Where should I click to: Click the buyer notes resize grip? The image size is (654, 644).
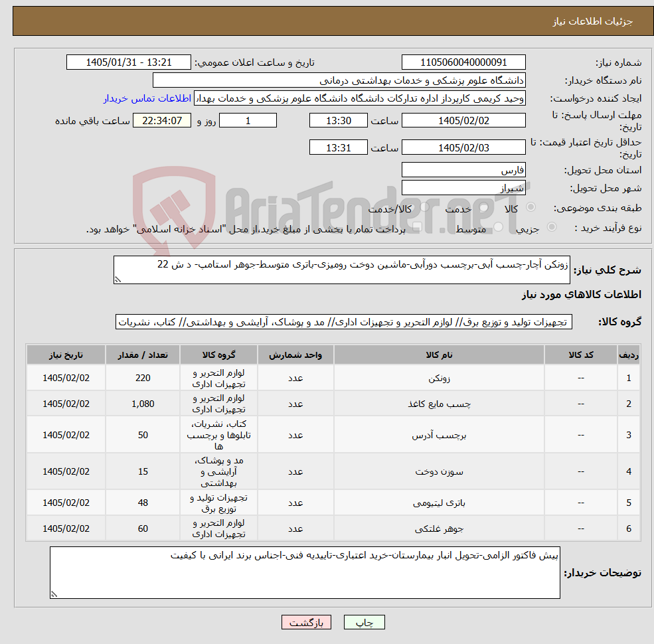click(54, 594)
